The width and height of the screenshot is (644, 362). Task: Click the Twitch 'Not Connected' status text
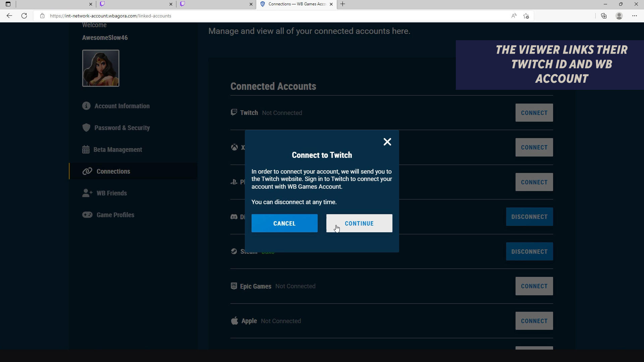tap(282, 113)
